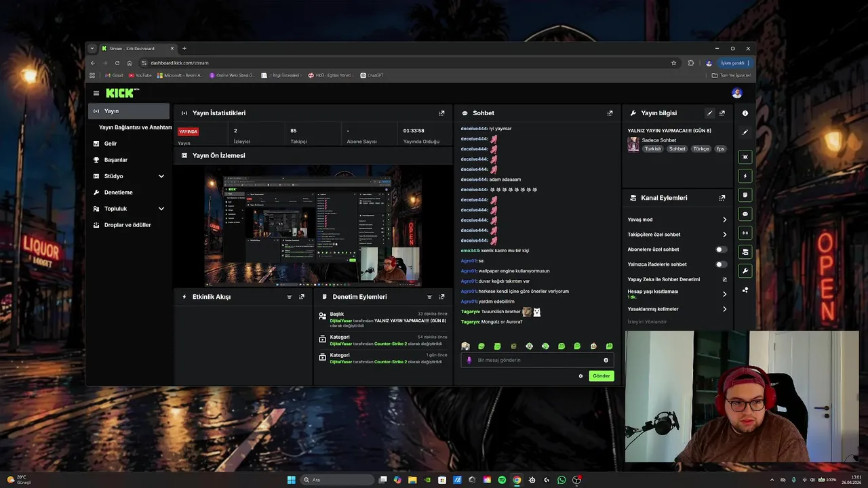
Task: Open Başarılar in the sidebar
Action: 129,160
